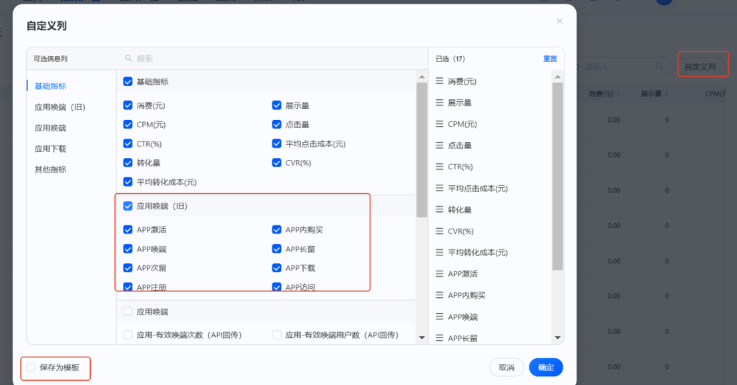Click the down arrow of available columns scrollbar
Screen dimensions: 737x385
coord(422,338)
